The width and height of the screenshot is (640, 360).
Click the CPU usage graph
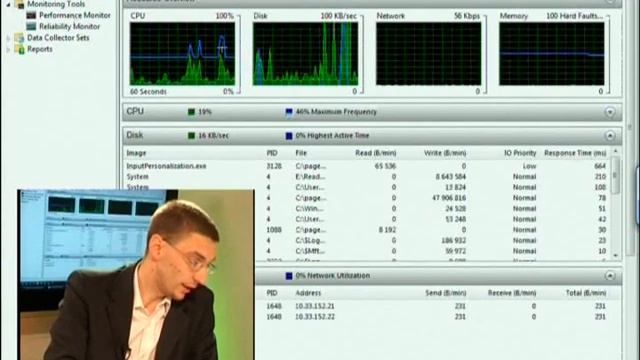[182, 54]
